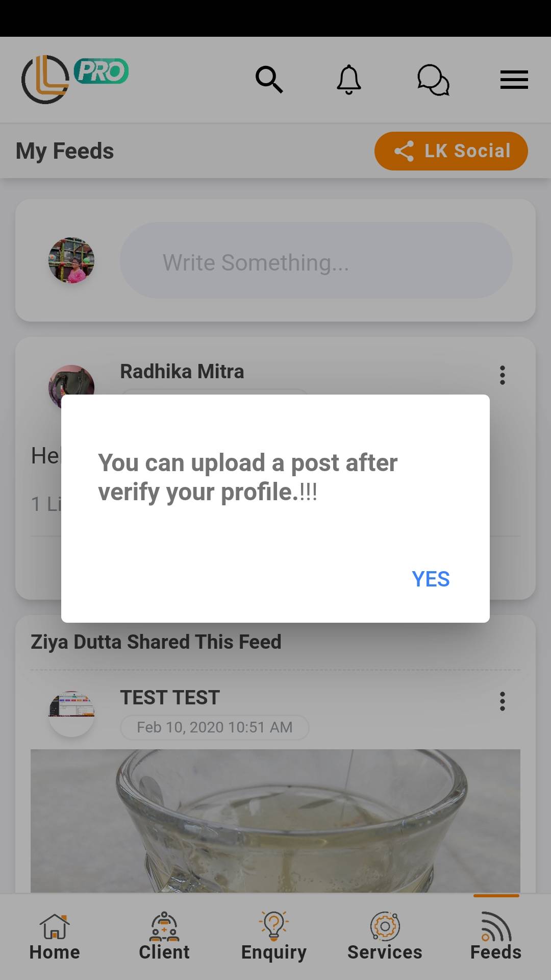
Task: Click Ziya Dutta Shared This Feed
Action: (x=156, y=642)
